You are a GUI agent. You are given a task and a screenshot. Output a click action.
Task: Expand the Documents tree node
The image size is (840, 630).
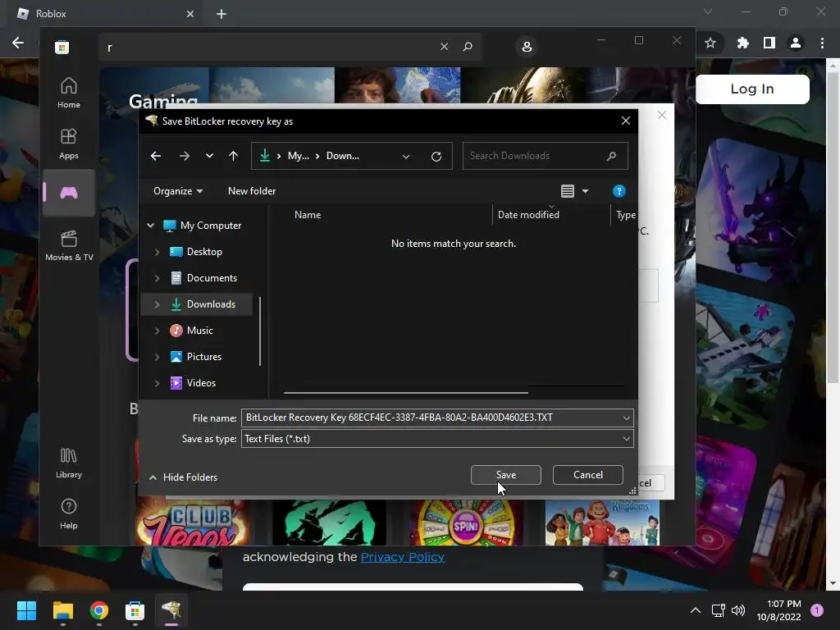[x=157, y=278]
